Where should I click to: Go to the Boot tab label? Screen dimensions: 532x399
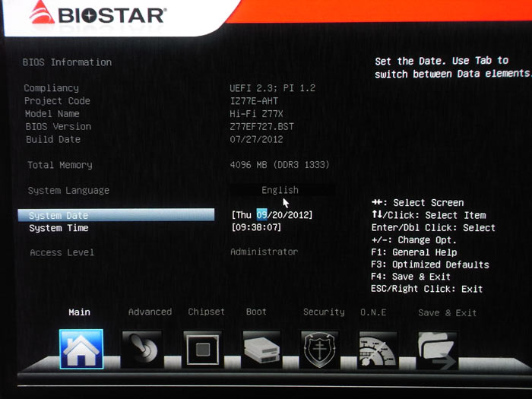click(x=256, y=312)
